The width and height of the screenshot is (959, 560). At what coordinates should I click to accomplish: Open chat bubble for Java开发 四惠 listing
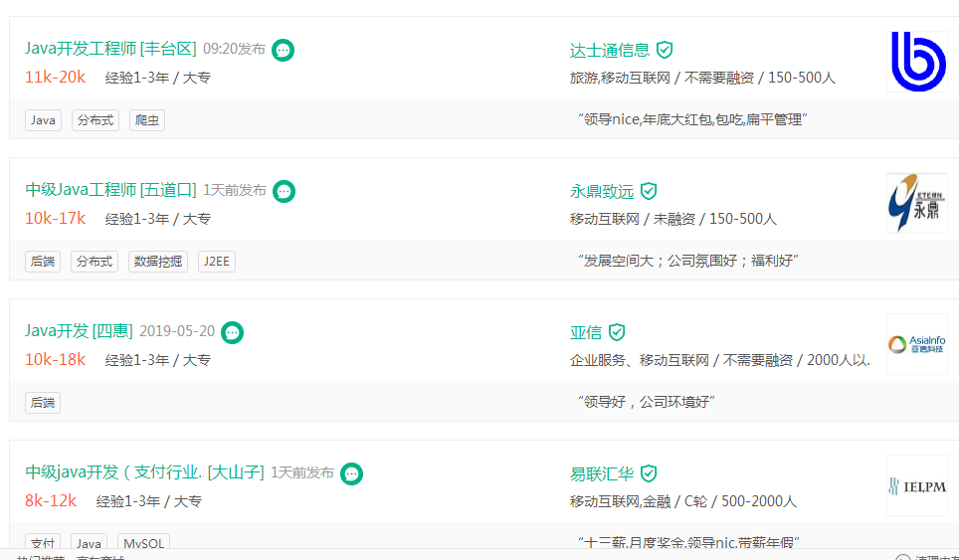tap(233, 332)
